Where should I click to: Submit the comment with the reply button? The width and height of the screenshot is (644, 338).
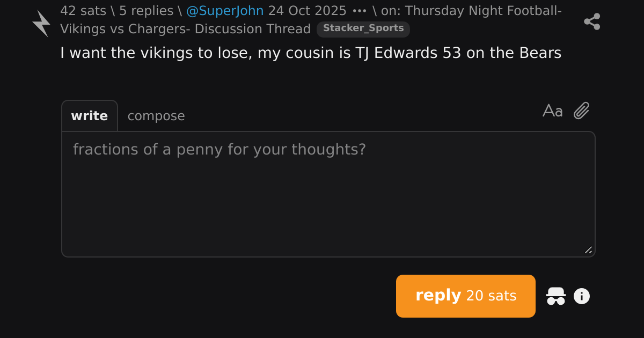click(x=466, y=296)
